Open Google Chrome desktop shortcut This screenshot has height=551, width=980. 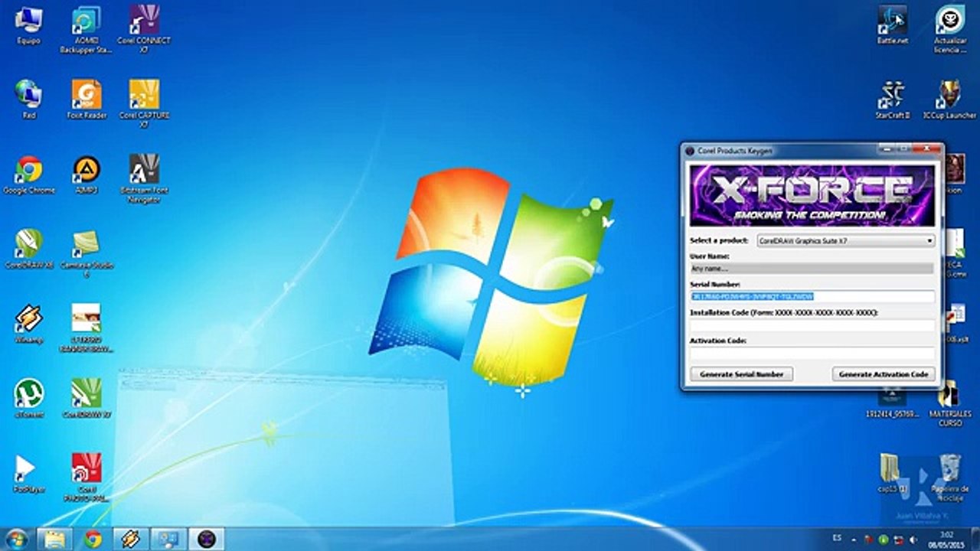point(28,174)
